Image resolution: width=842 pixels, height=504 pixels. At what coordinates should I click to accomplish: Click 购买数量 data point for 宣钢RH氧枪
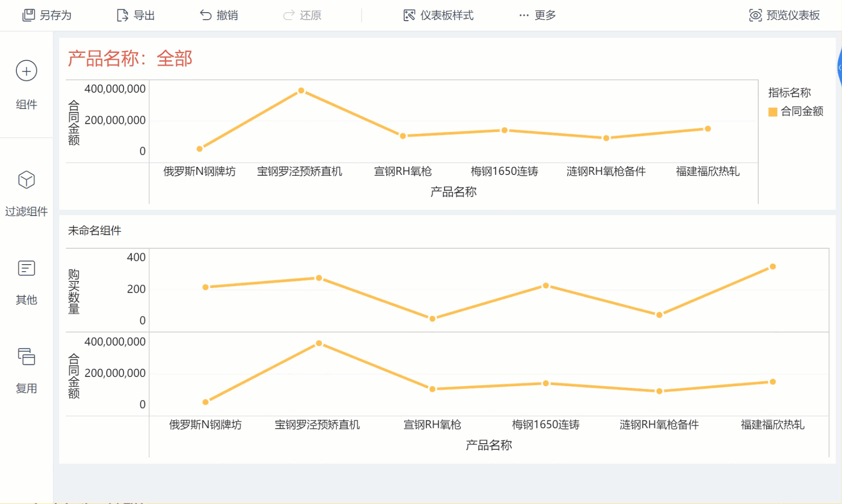point(433,319)
